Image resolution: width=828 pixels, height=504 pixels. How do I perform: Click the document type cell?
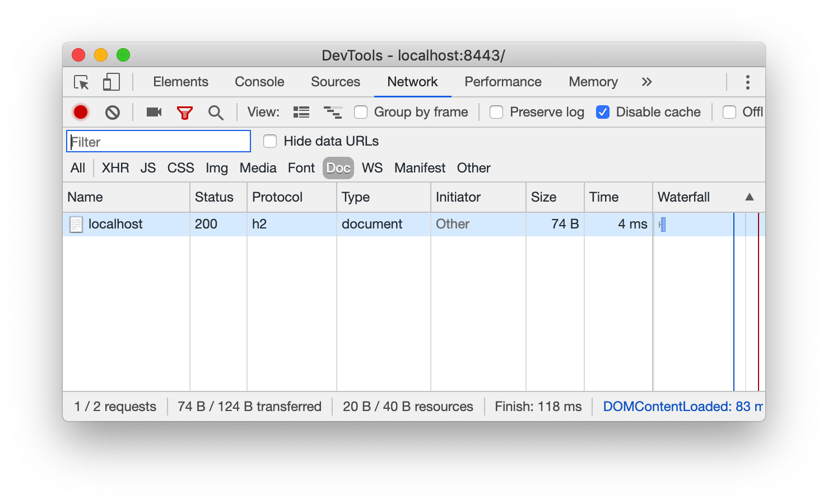[384, 224]
